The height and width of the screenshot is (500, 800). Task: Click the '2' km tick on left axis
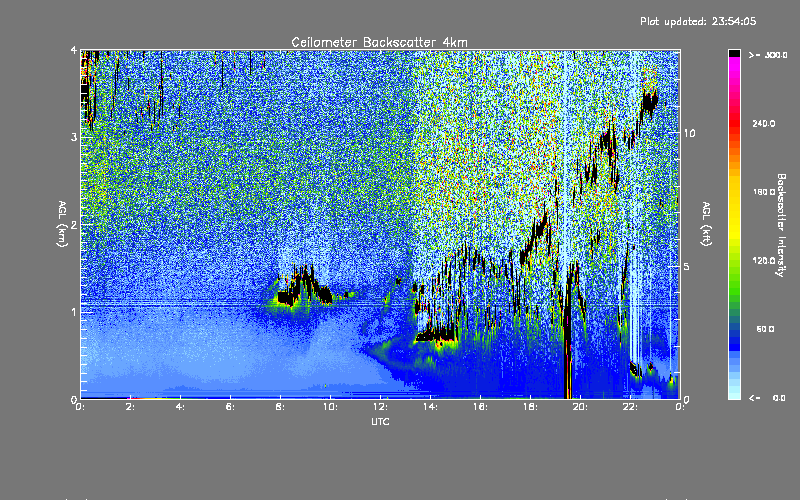(x=74, y=224)
